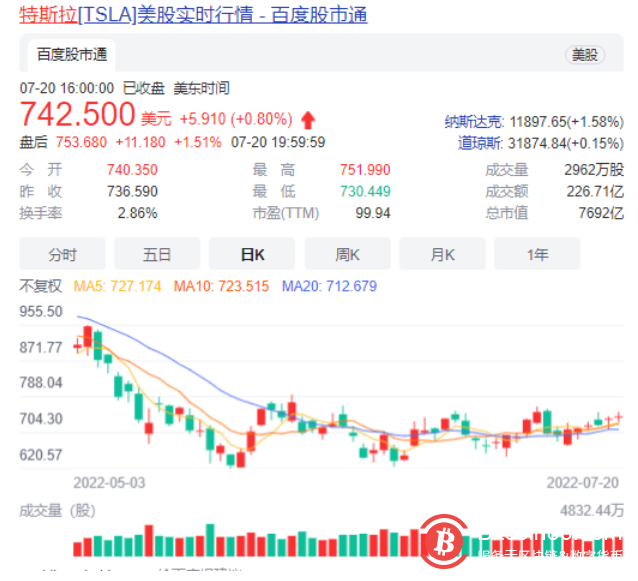Click the 成交量 (股) volume chart label
The width and height of the screenshot is (638, 581).
click(x=57, y=511)
